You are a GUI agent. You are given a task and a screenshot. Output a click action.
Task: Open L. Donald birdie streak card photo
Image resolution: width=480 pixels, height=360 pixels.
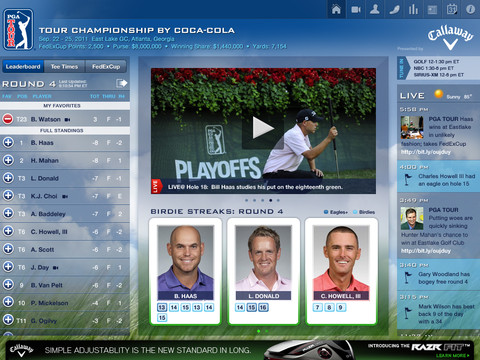[263, 258]
